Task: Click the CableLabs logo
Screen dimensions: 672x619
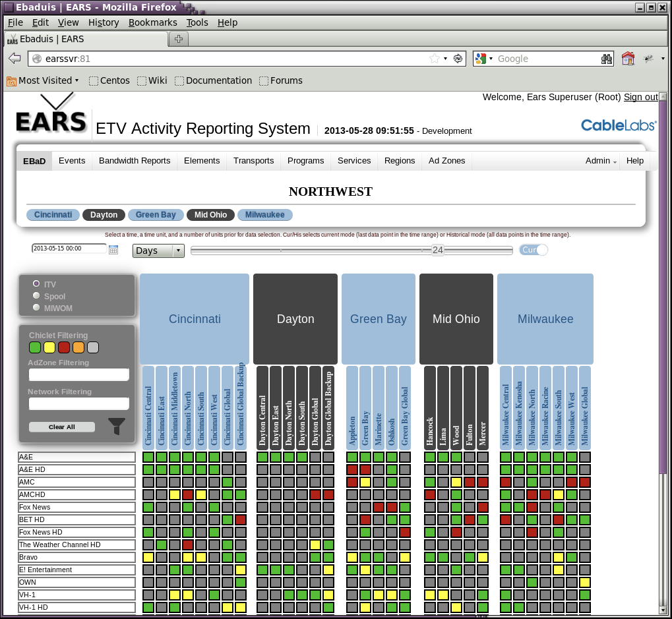Action: [618, 125]
